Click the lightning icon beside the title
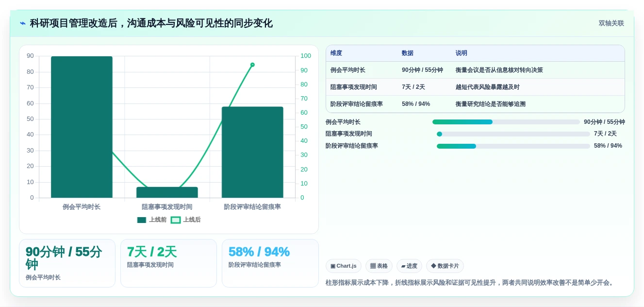Viewport: 644px width, 307px height. pyautogui.click(x=23, y=23)
